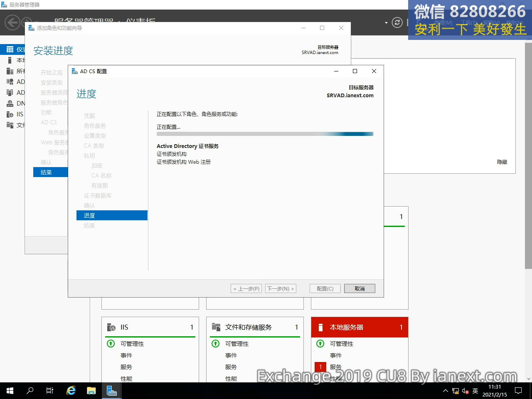Click the 配置(C) button in AD CS dialog
Image resolution: width=532 pixels, height=399 pixels.
pos(325,288)
